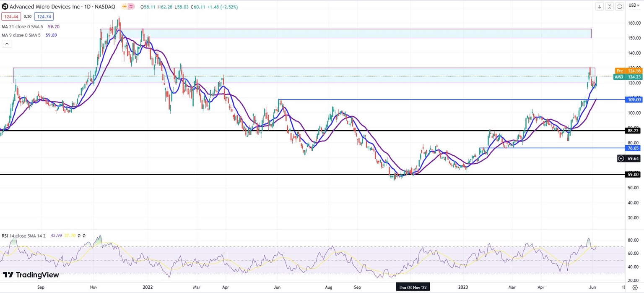Viewport: 644px width, 293px height.
Task: Collapse the indicator legend with chevron
Action: pos(7,44)
